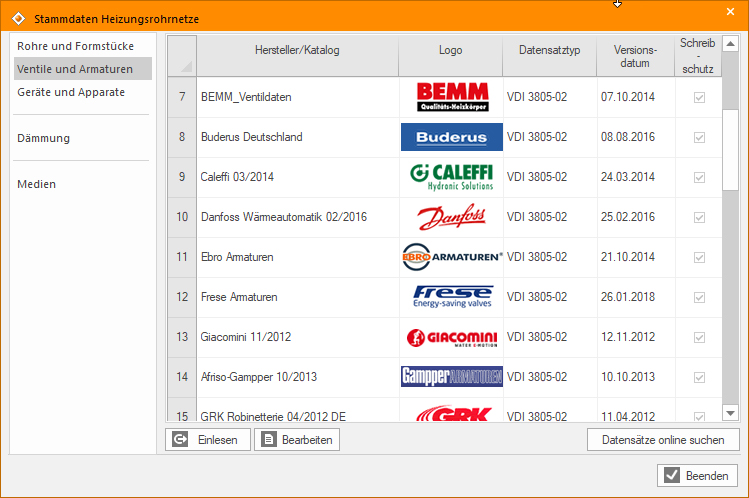Click the Ebro Armaturen logo
Image resolution: width=749 pixels, height=498 pixels.
(x=452, y=257)
